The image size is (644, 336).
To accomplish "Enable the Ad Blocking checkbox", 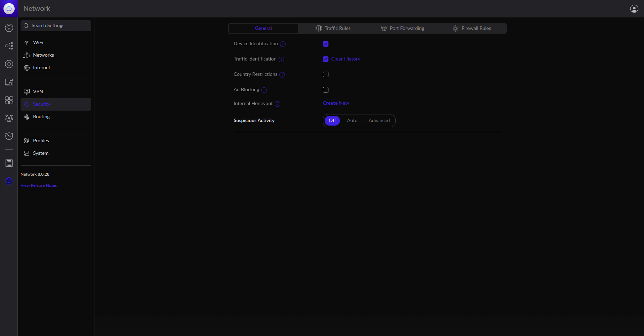I will coord(326,90).
